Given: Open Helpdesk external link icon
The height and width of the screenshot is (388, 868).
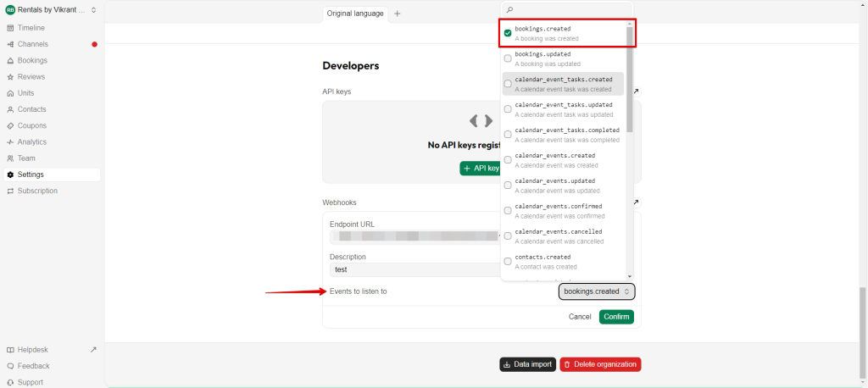Looking at the screenshot, I should pos(93,350).
